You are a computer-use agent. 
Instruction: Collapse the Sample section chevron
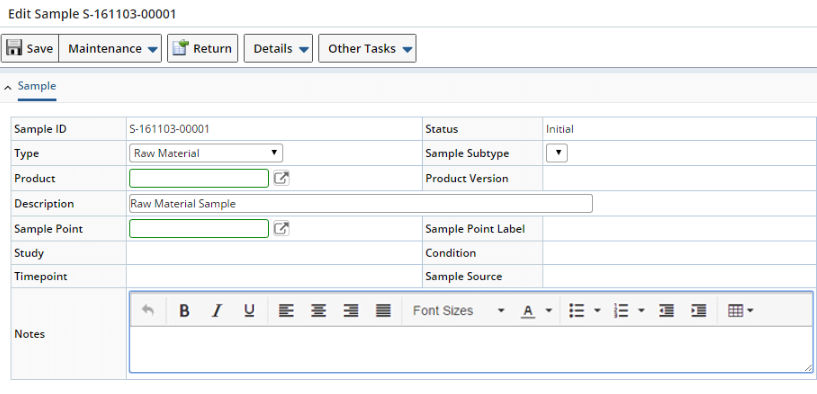coord(7,87)
